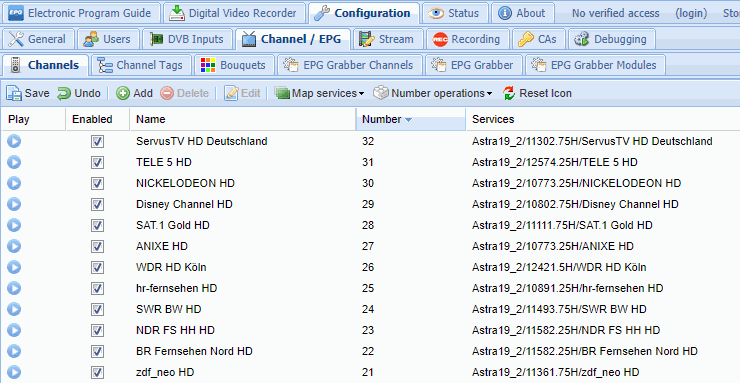Switch to the CAs tab
This screenshot has height=383, width=740.
[x=538, y=39]
